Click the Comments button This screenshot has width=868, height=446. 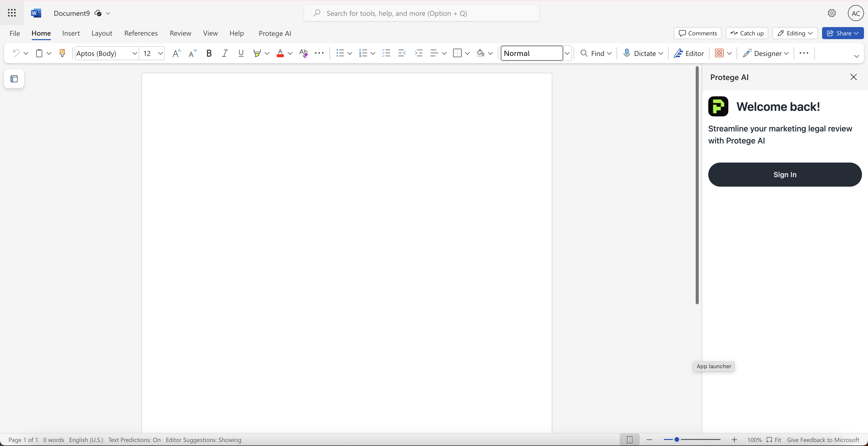tap(697, 33)
